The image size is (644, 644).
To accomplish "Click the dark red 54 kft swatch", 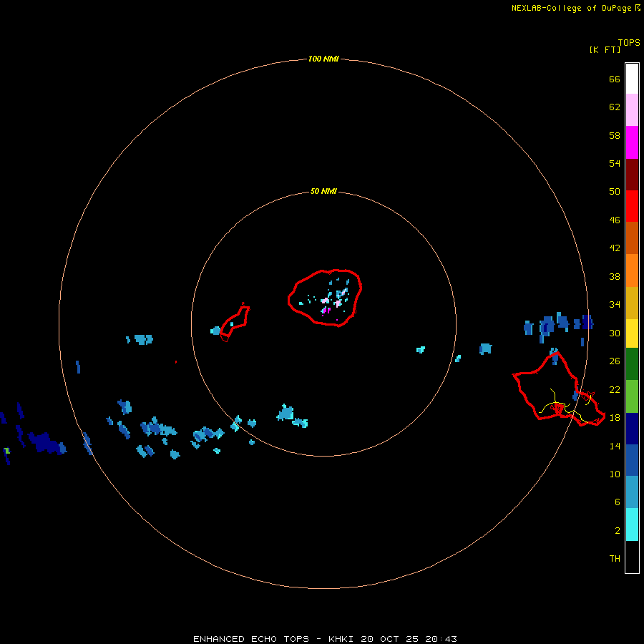I will (632, 174).
